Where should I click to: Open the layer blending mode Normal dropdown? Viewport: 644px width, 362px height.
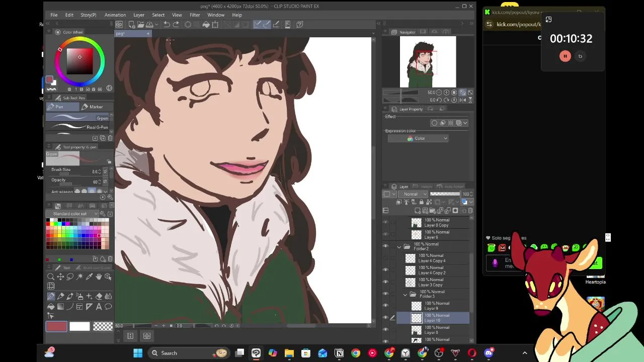pyautogui.click(x=413, y=194)
